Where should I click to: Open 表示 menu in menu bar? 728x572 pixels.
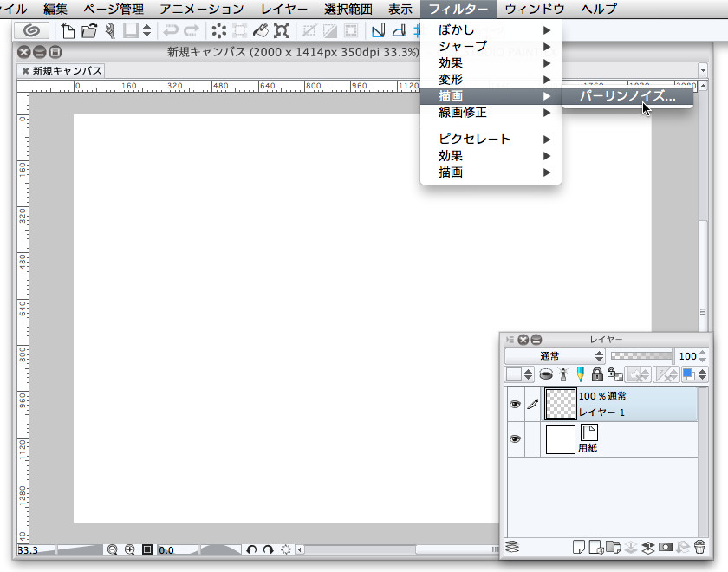coord(400,9)
